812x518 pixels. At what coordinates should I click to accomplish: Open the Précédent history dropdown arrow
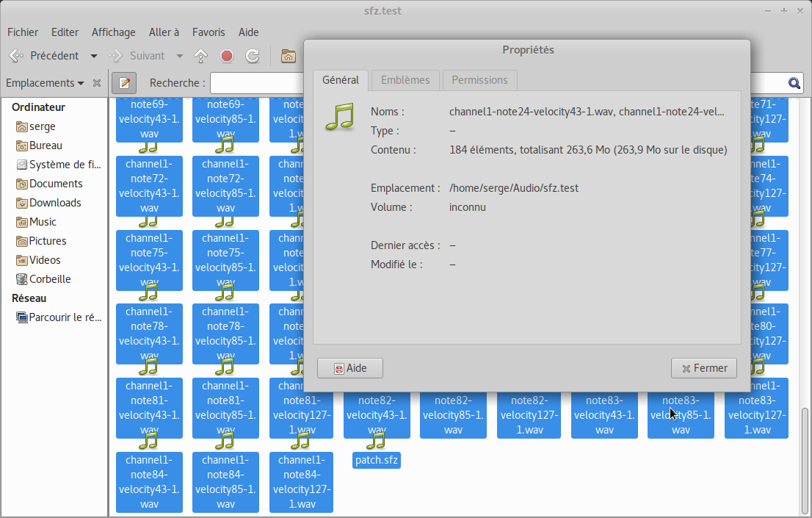[94, 56]
